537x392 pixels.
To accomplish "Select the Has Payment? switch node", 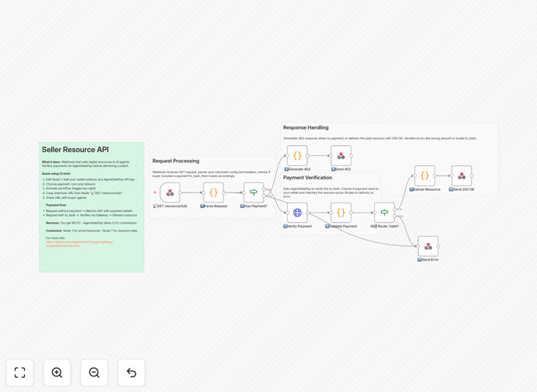I will coord(254,193).
